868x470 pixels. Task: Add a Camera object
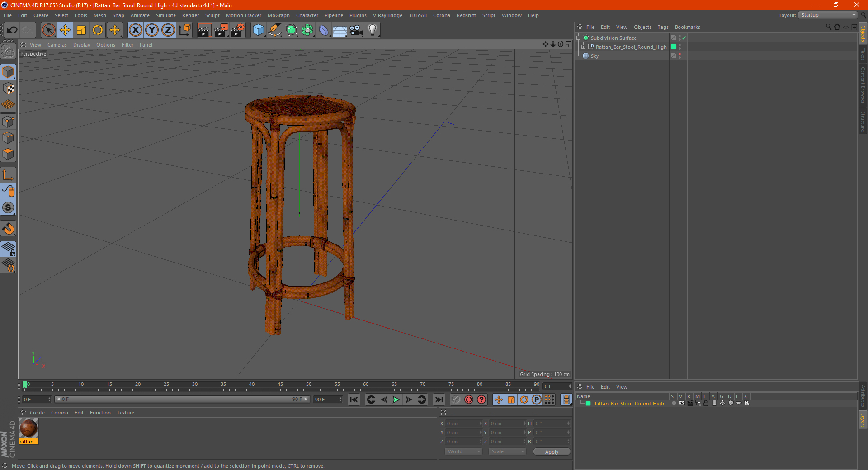(356, 30)
